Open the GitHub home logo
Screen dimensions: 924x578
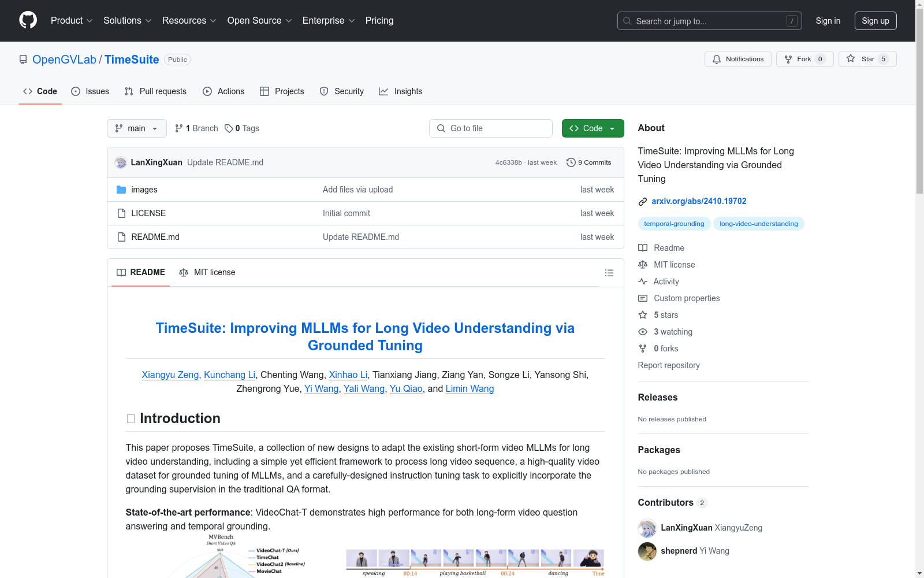[28, 20]
